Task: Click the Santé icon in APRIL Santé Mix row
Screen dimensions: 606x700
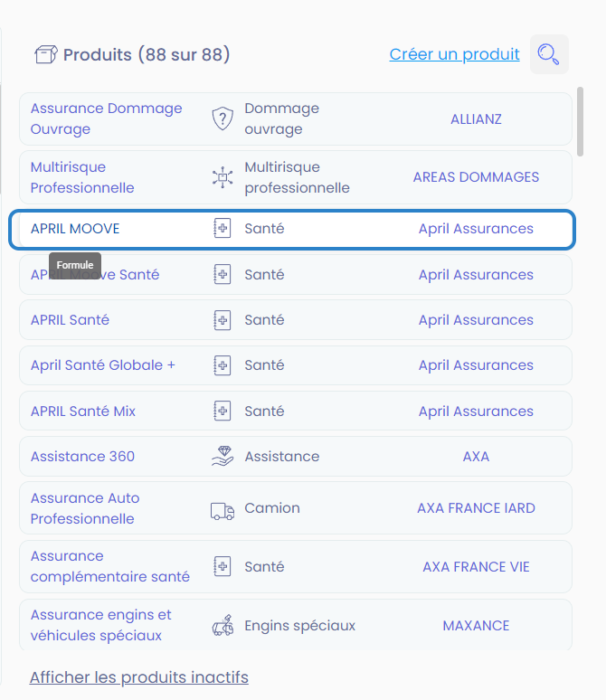Action: pos(223,411)
